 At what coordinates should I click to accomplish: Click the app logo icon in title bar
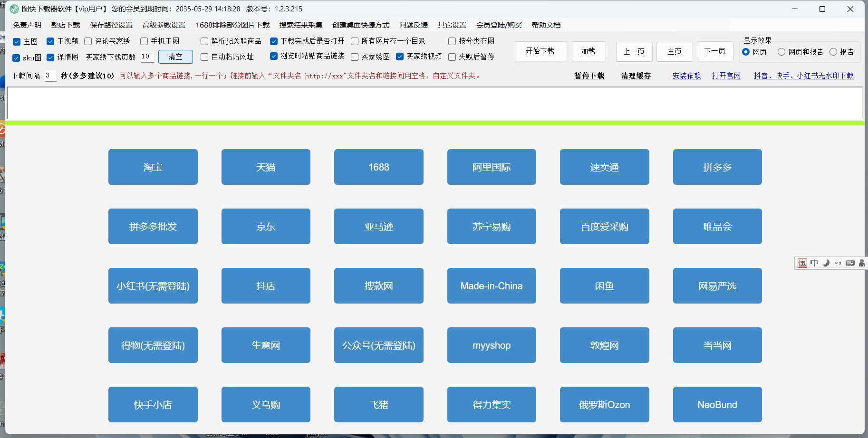tap(14, 9)
